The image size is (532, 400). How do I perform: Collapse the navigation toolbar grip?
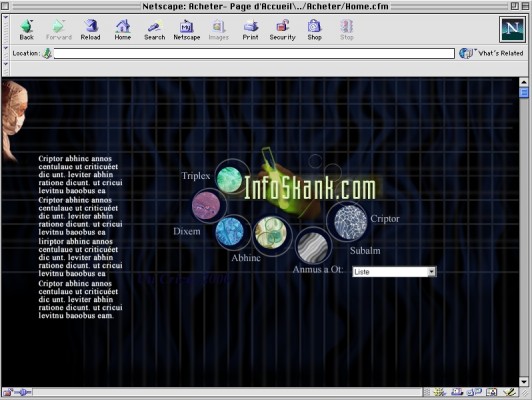5,29
